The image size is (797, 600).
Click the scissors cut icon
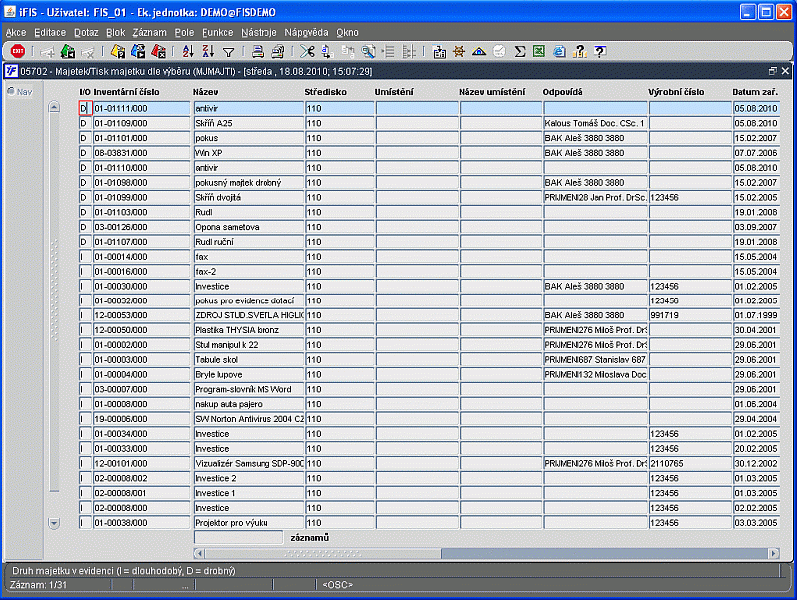click(307, 51)
